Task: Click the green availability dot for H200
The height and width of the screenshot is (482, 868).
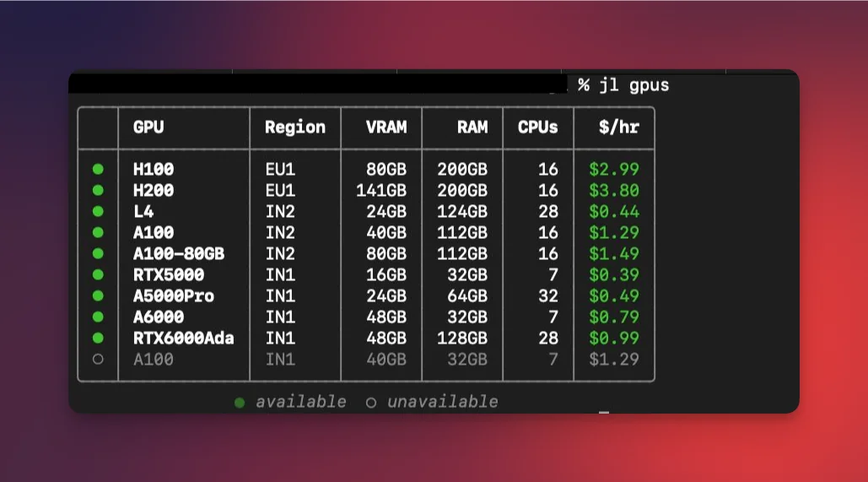Action: tap(98, 190)
